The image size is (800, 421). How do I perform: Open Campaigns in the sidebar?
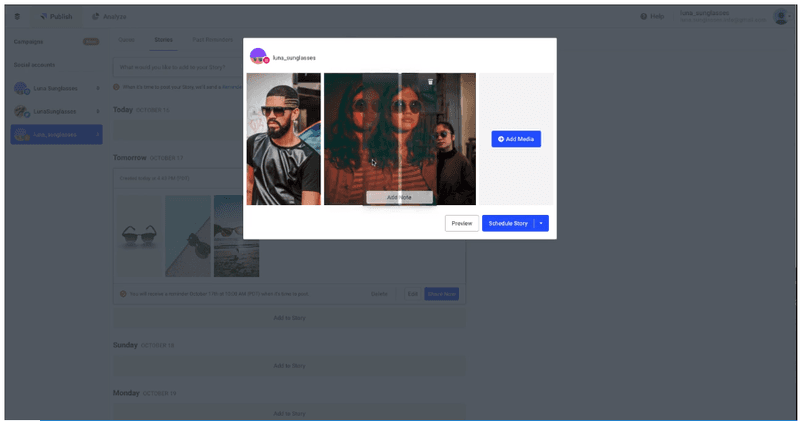point(29,41)
